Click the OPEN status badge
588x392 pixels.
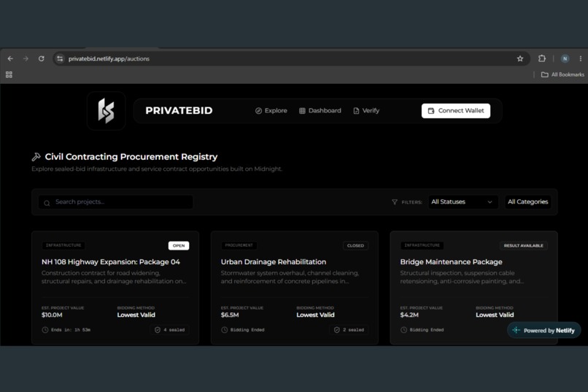pyautogui.click(x=179, y=246)
